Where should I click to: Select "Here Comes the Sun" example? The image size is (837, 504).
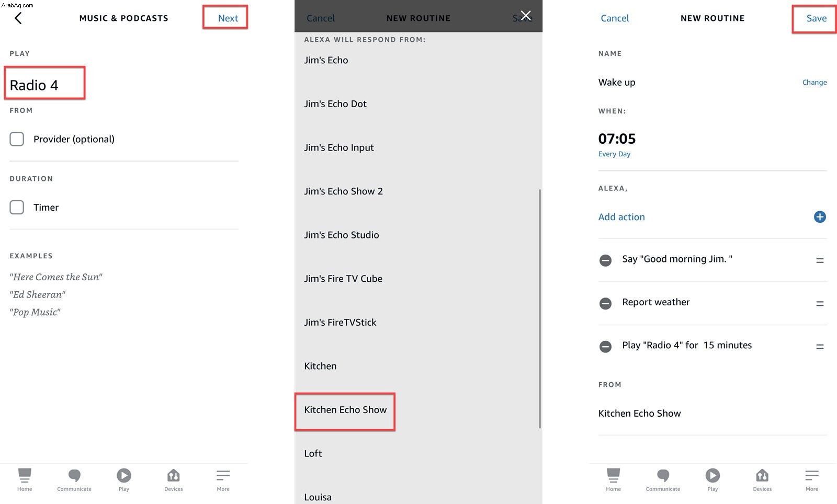pos(56,277)
